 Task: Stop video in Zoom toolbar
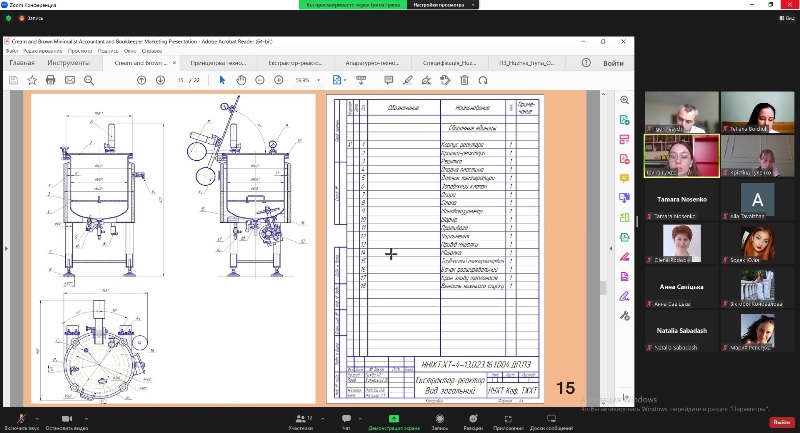tap(68, 420)
